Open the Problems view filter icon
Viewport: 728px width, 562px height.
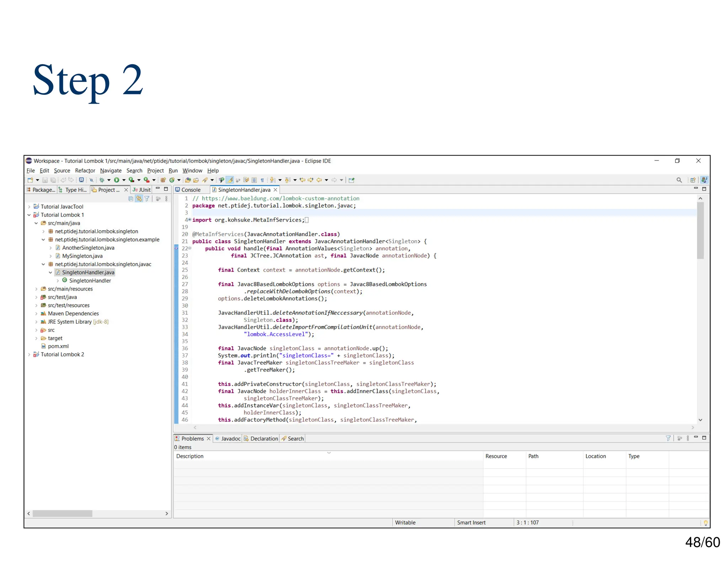(668, 438)
